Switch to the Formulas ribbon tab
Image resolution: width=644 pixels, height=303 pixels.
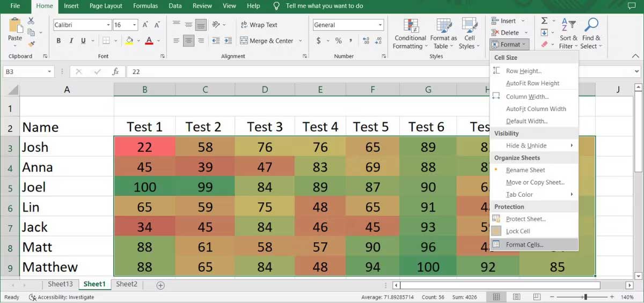tap(145, 6)
